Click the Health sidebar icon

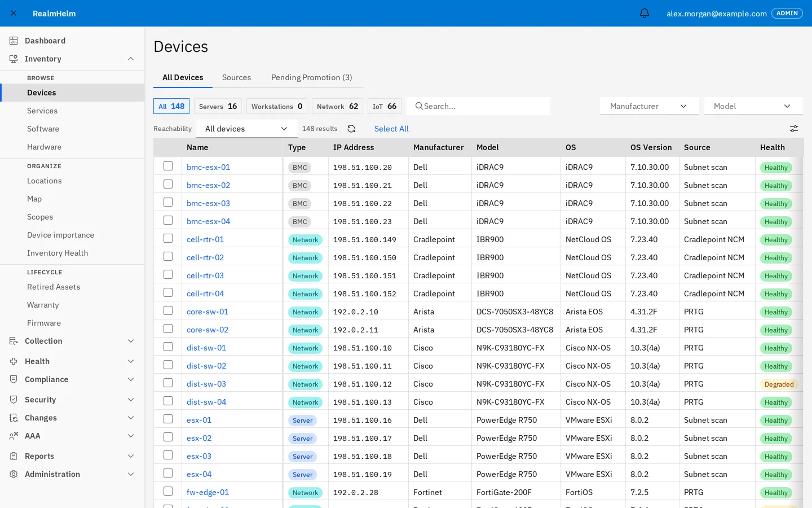point(14,361)
